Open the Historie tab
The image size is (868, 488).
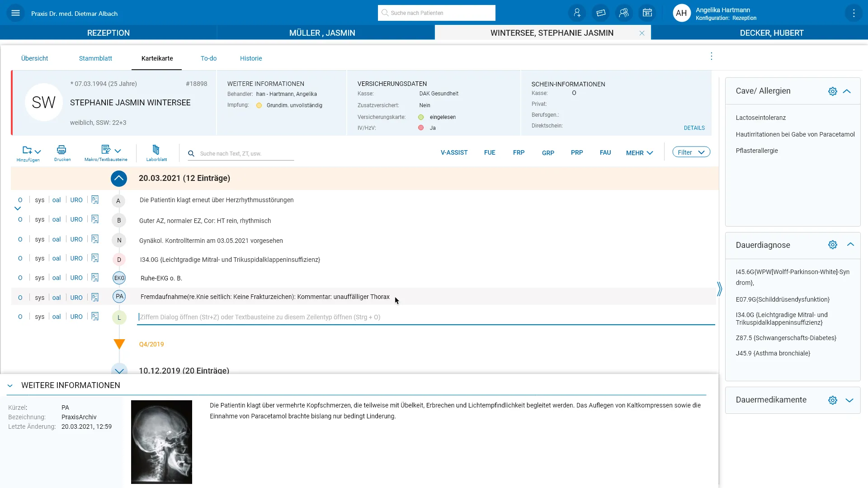(251, 58)
